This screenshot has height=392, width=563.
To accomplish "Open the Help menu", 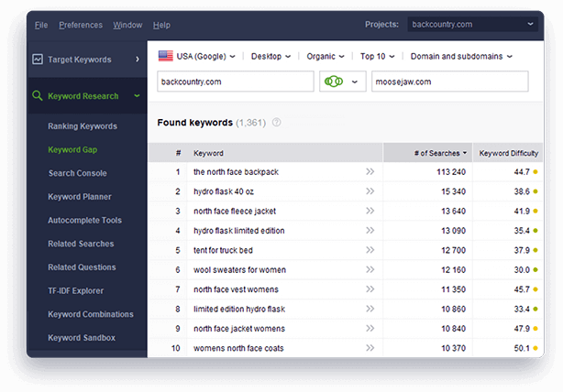I will [161, 25].
